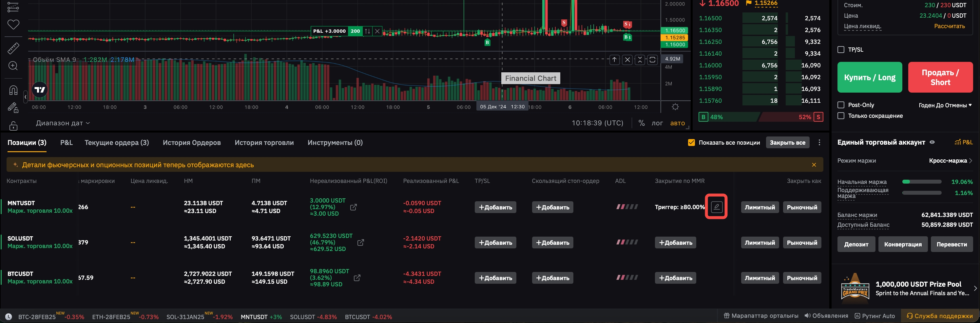Dismiss the yellow notification banner

[x=814, y=165]
